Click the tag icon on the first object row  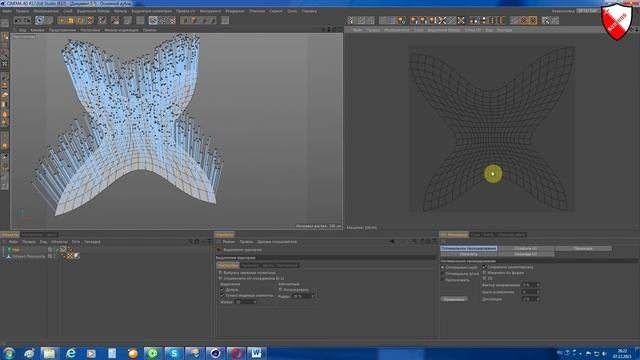[x=63, y=249]
